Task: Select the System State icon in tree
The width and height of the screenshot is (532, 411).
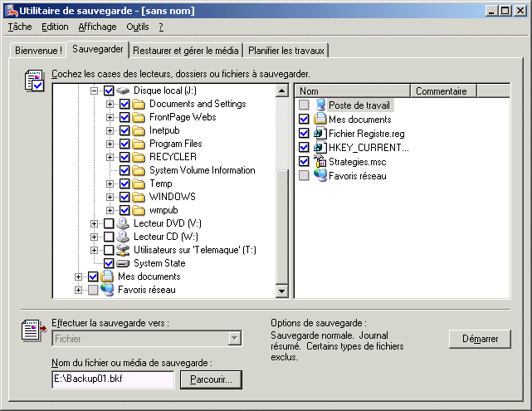Action: 124,263
